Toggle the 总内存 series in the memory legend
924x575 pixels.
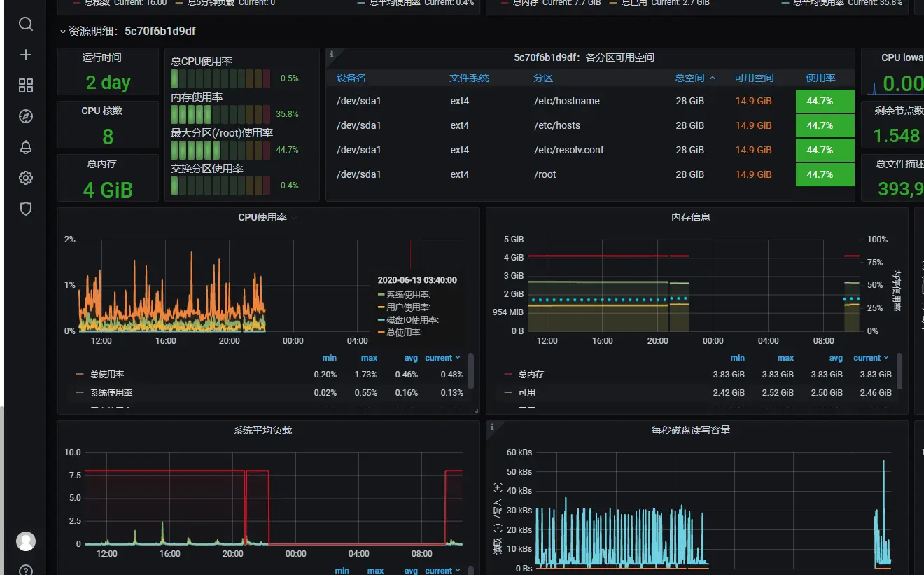point(531,375)
